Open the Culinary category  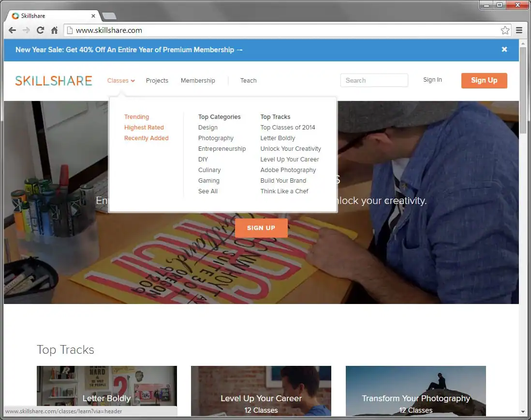click(209, 170)
